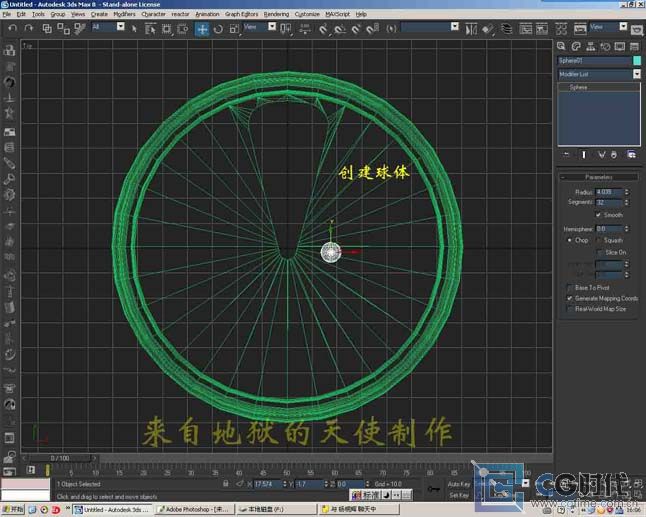
Task: Enable Real-World Map Size checkbox
Action: pyautogui.click(x=570, y=309)
